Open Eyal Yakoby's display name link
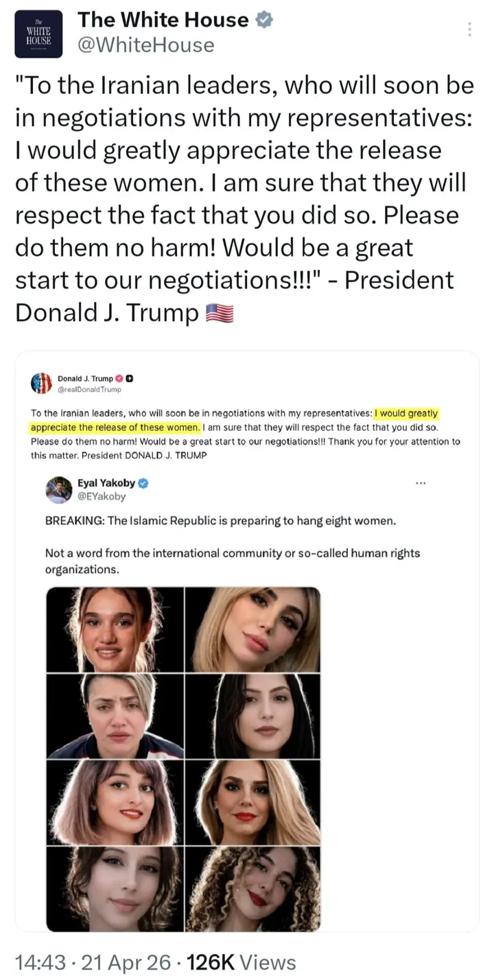Viewport: 494px width, 980px height. [106, 483]
